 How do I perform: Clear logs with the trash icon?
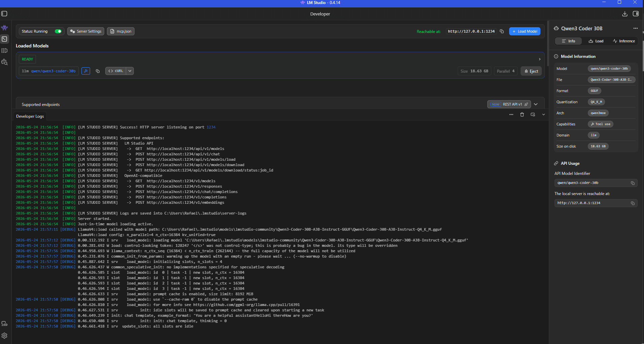coord(522,115)
